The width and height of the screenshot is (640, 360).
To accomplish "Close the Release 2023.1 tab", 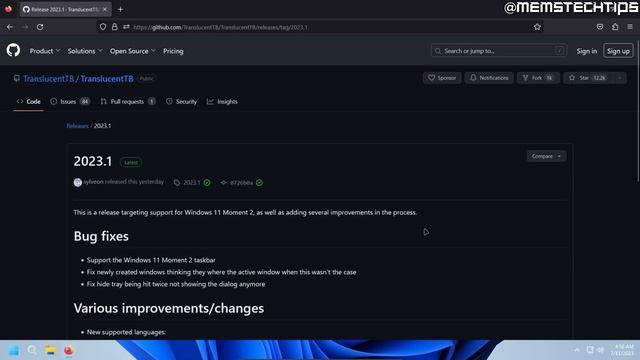I will coord(104,9).
